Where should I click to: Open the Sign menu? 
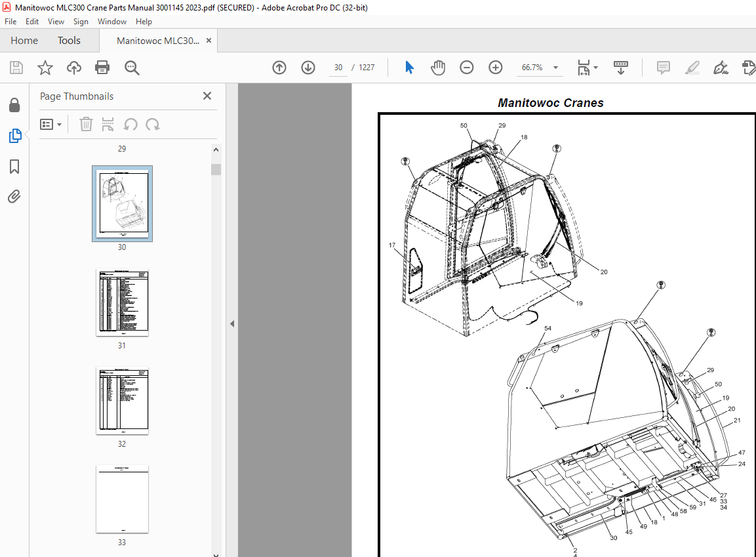coord(81,22)
